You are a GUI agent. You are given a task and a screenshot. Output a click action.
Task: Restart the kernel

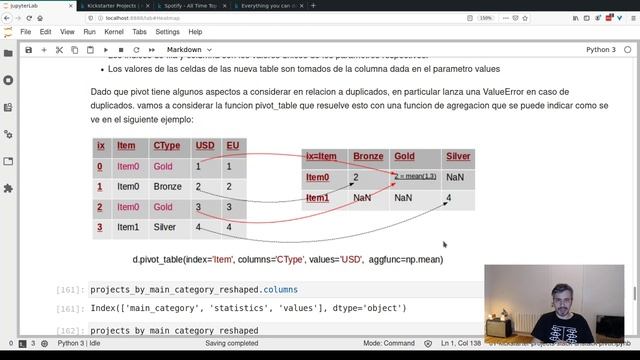136,50
